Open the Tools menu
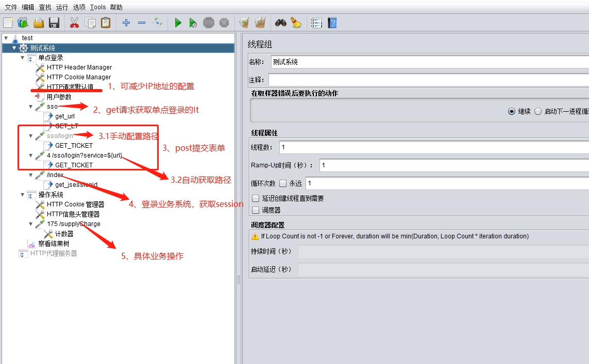 98,7
